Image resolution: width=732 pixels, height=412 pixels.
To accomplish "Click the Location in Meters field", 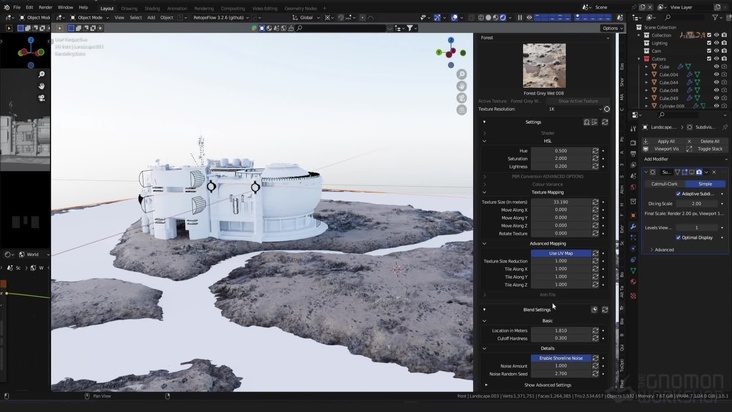I will tap(561, 330).
